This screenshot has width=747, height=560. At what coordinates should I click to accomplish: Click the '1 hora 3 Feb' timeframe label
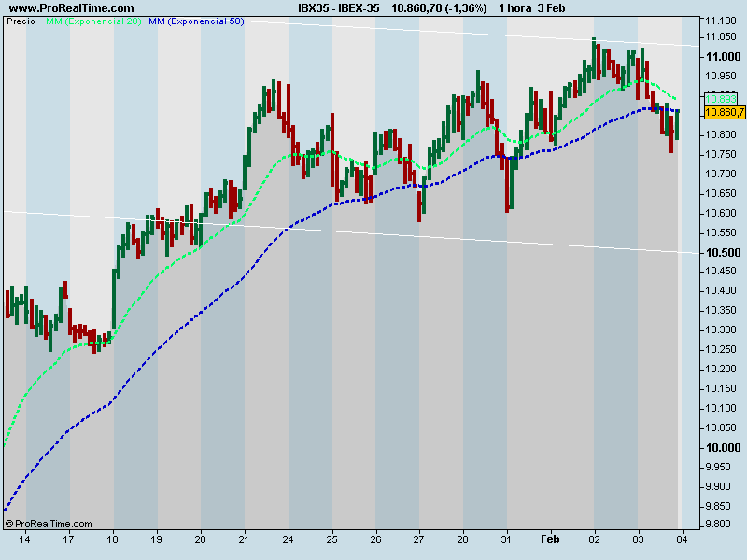pyautogui.click(x=531, y=8)
